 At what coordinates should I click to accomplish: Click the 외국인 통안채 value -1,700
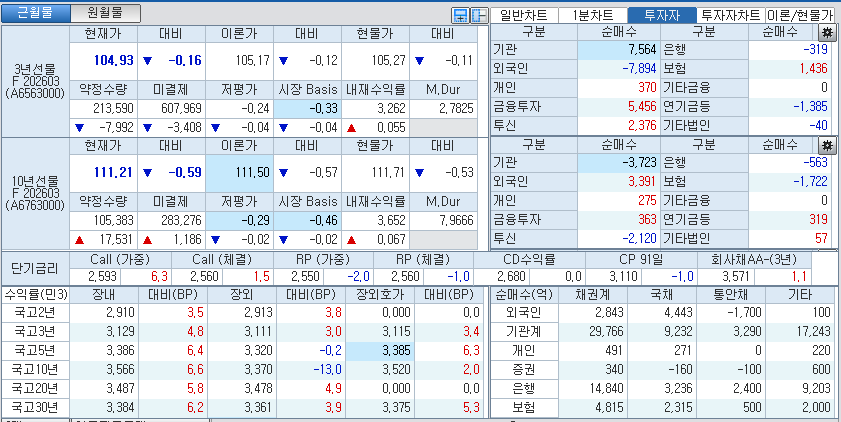point(745,313)
